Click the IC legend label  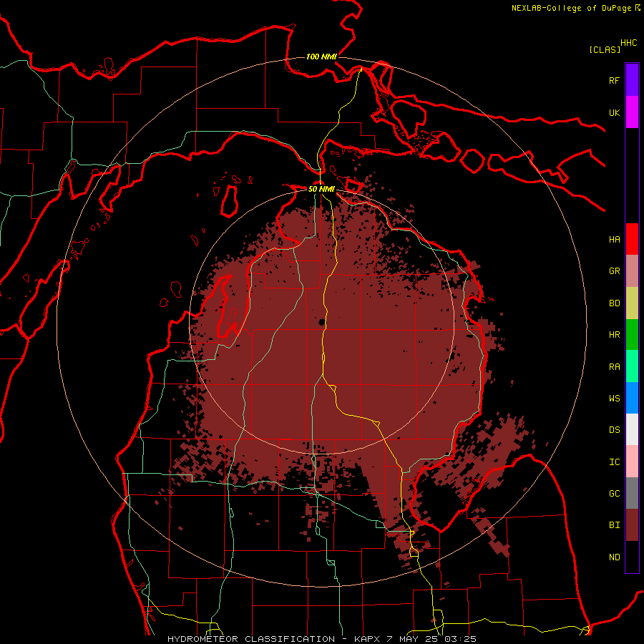(x=614, y=462)
